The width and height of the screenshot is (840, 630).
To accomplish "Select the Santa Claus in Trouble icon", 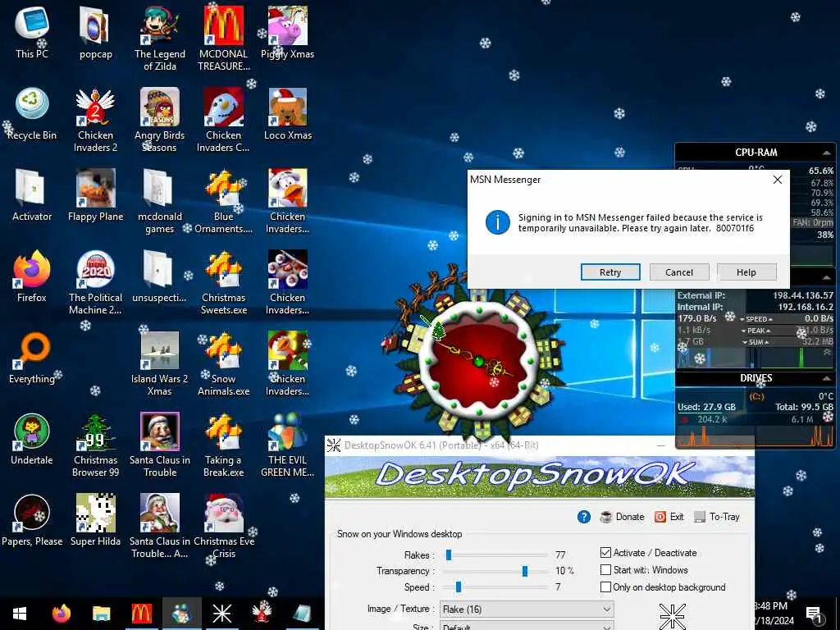I will (x=160, y=445).
